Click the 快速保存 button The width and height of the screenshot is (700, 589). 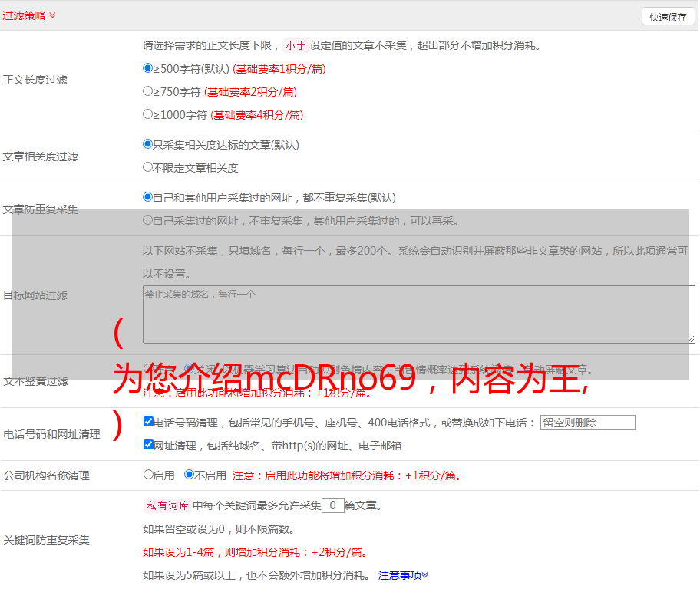coord(669,17)
